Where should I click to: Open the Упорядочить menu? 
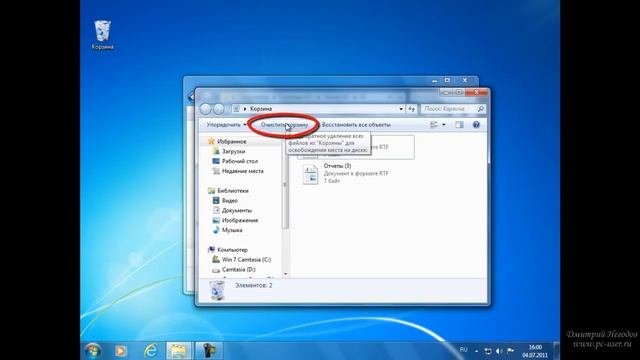click(226, 124)
